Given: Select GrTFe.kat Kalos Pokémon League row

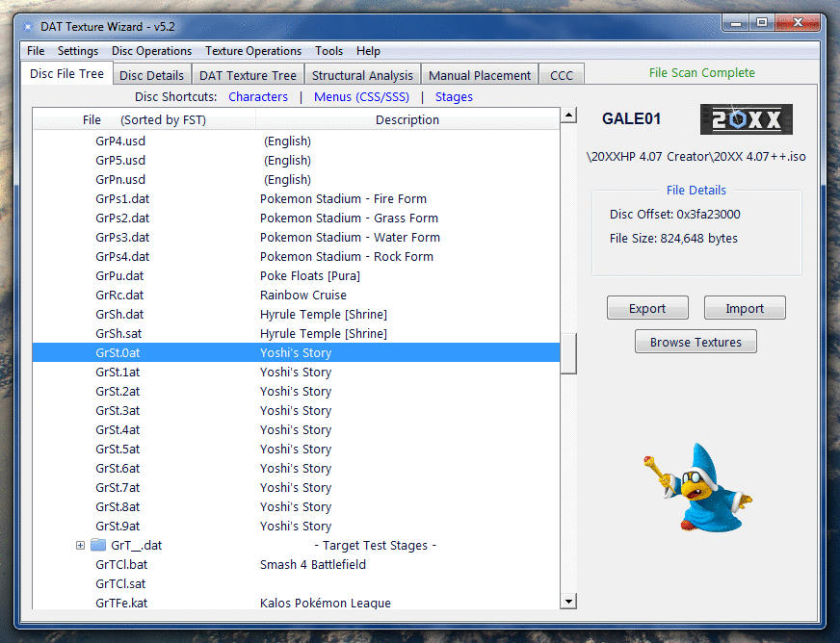Looking at the screenshot, I should tap(297, 603).
